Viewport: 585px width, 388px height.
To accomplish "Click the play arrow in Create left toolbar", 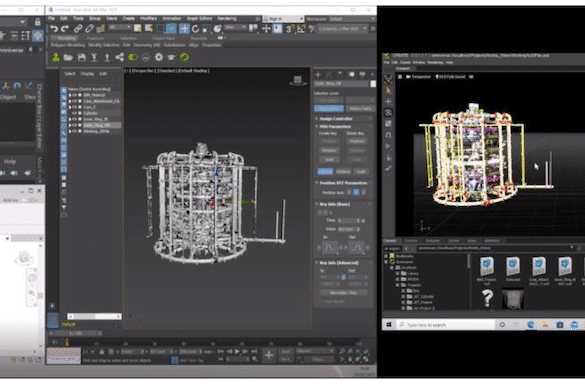I will (389, 146).
